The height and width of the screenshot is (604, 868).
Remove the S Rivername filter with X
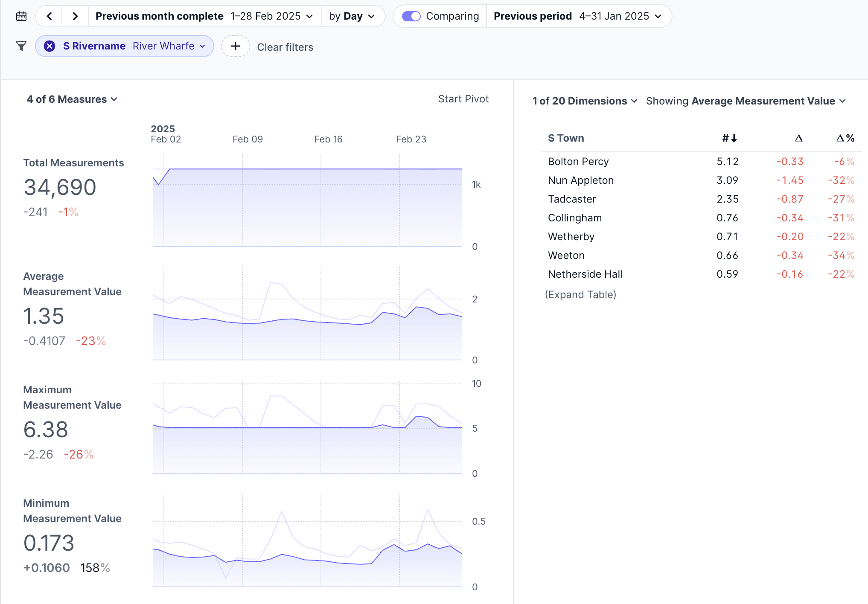[50, 46]
